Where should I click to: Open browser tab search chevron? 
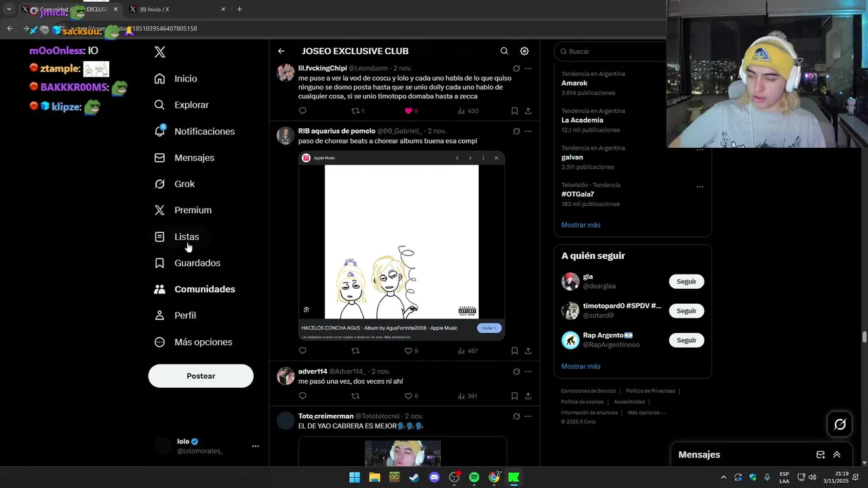point(9,9)
